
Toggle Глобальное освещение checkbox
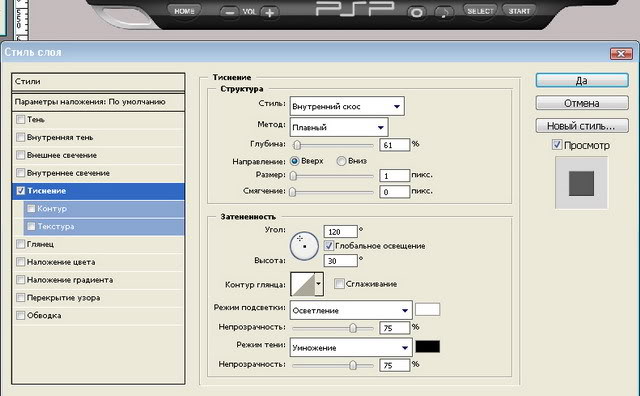[329, 246]
